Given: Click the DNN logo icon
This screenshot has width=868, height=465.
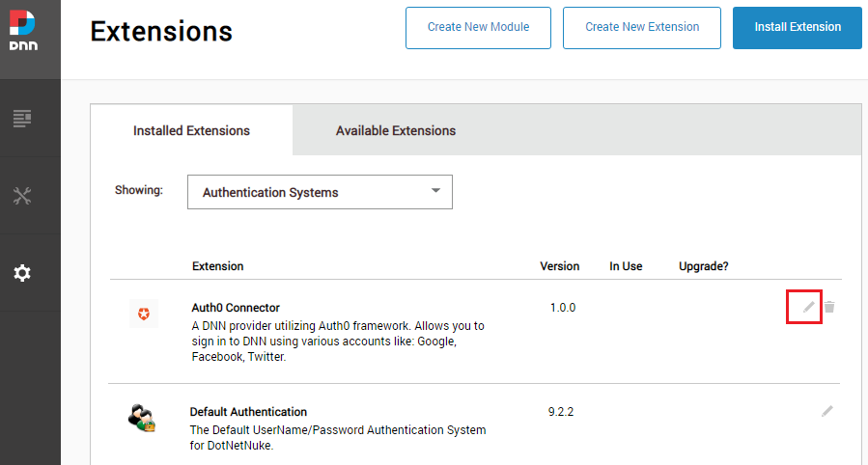Looking at the screenshot, I should (x=23, y=31).
